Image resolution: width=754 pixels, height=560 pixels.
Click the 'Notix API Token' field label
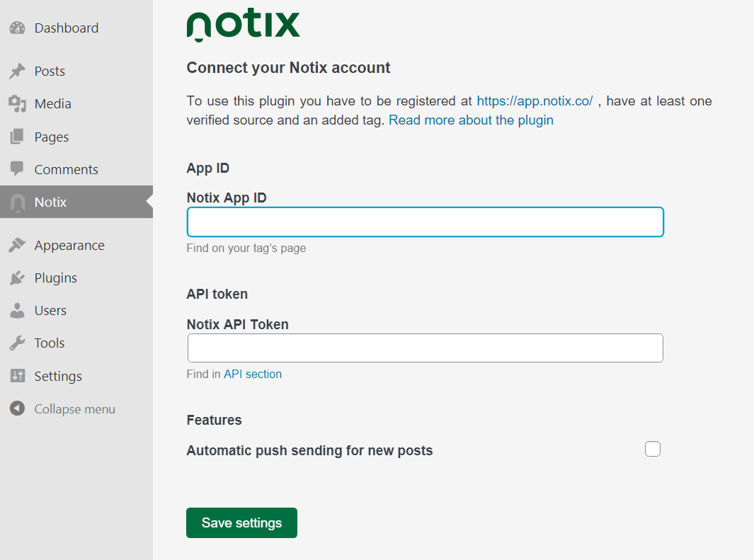click(238, 324)
